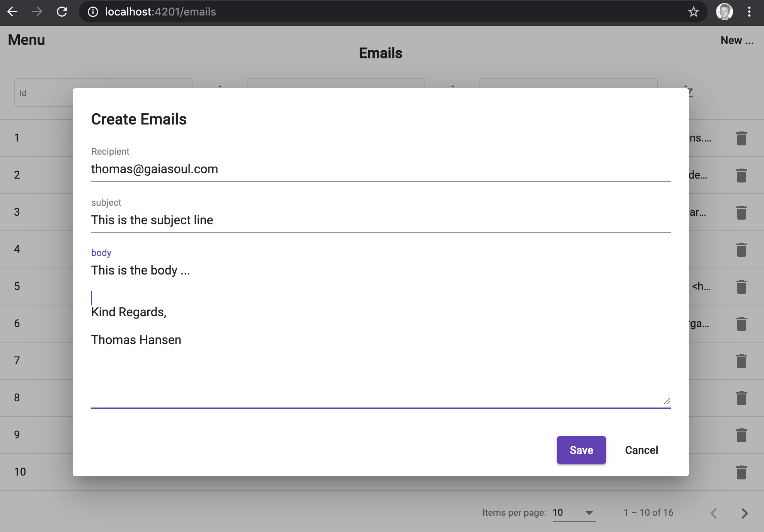Delete email row 5 via trash icon
Screen dimensions: 764x532
point(741,286)
